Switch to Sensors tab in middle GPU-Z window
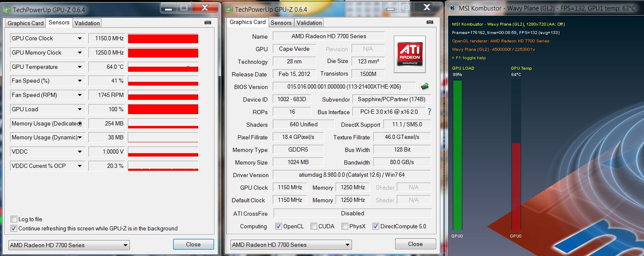Viewport: 644px width, 256px height. tap(281, 23)
